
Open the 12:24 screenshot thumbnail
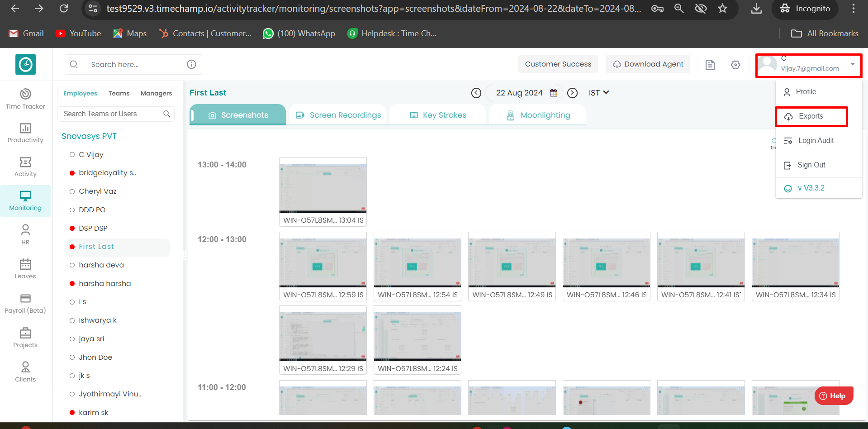coord(417,340)
